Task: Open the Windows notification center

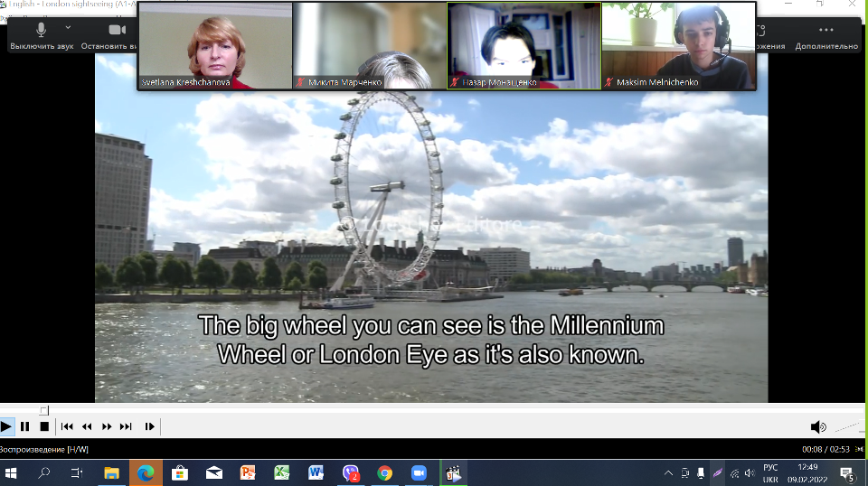Action: [x=846, y=473]
